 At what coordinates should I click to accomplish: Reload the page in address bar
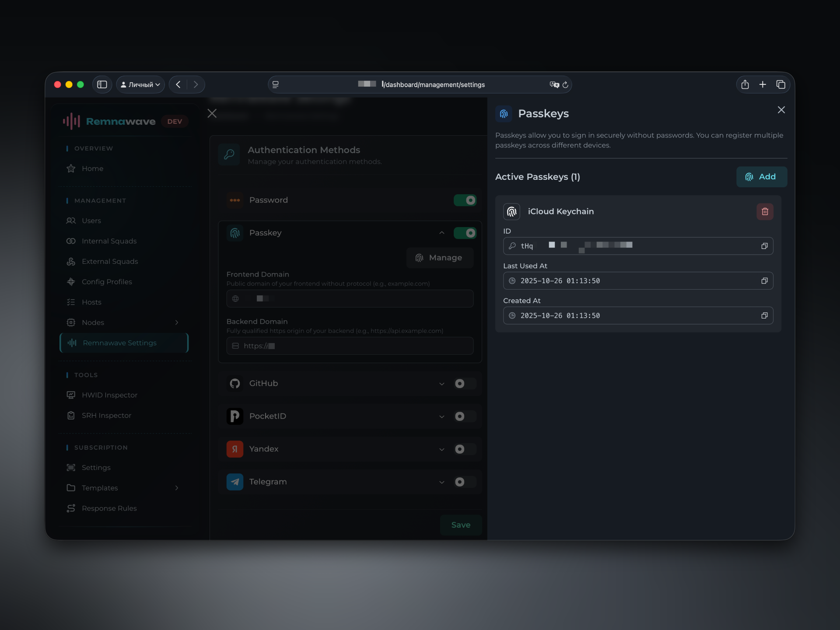coord(565,85)
